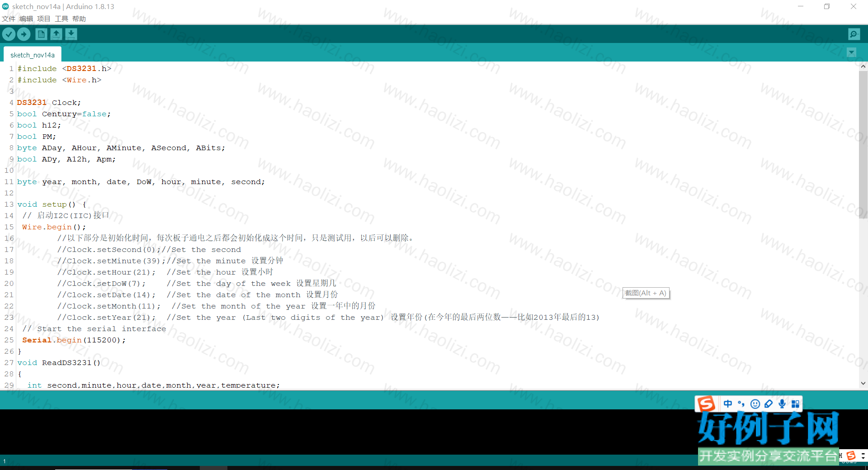Open Sogou handwriting pen tool
The height and width of the screenshot is (470, 868).
[x=769, y=404]
